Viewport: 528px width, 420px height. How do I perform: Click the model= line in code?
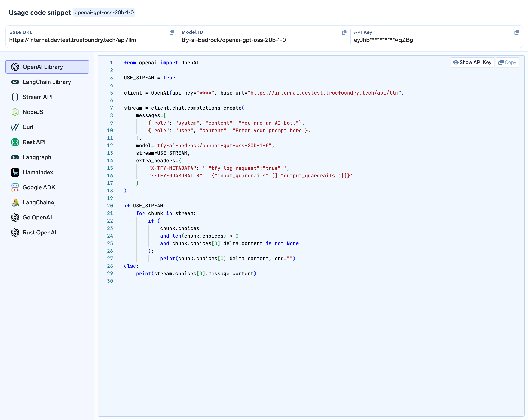pyautogui.click(x=205, y=146)
